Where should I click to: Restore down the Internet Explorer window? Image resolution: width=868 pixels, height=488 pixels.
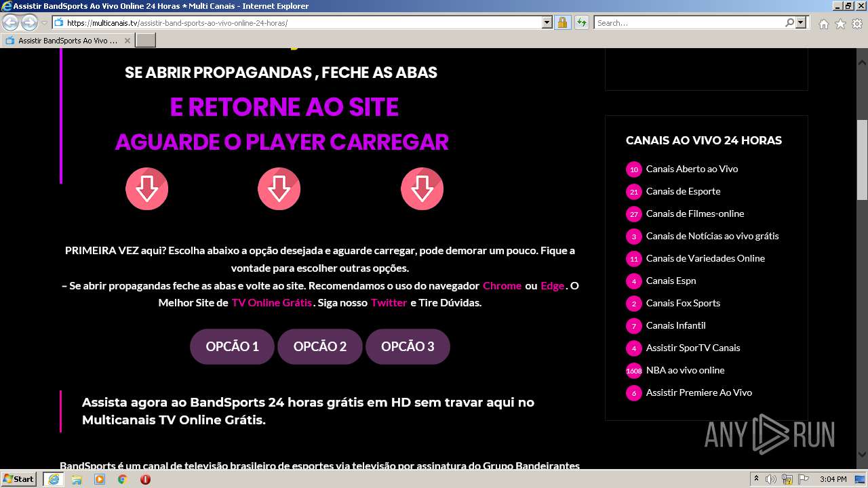[x=848, y=6]
